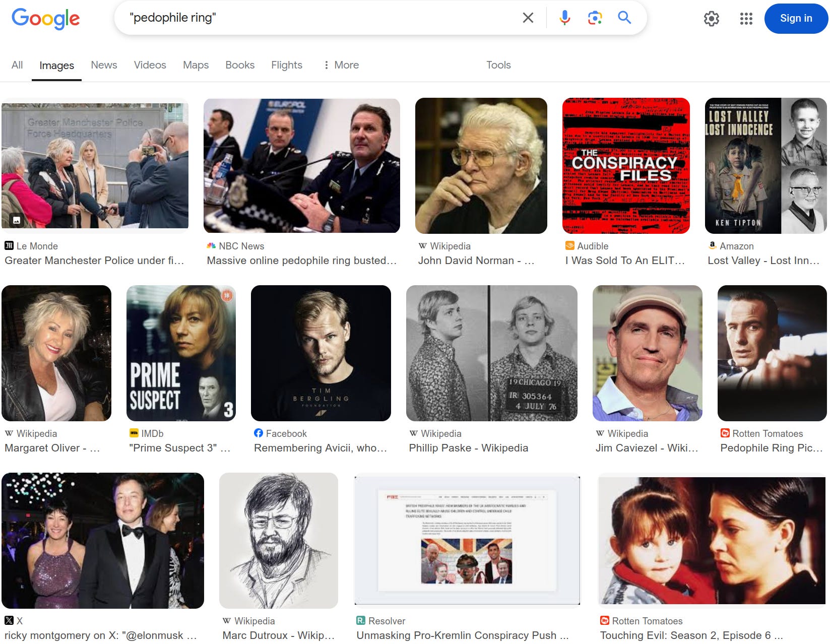This screenshot has width=830, height=644.
Task: Open the Prime Suspect 3 poster
Action: tap(181, 353)
